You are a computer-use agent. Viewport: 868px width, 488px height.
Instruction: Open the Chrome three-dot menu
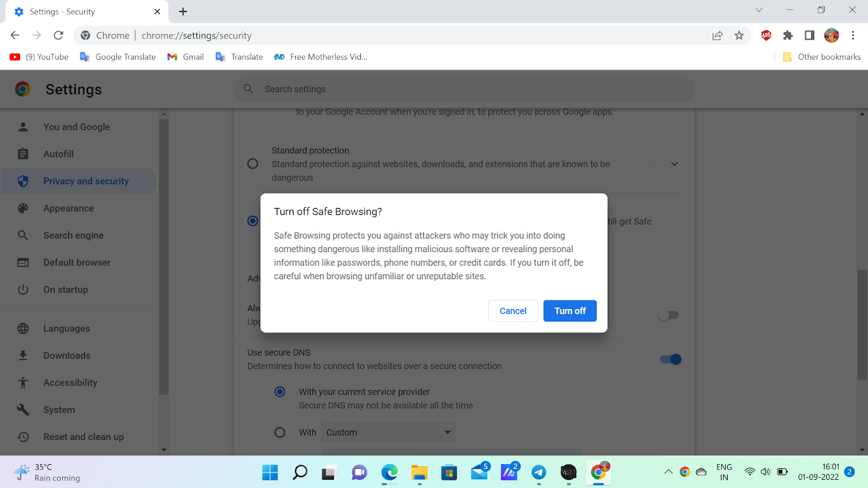[853, 35]
